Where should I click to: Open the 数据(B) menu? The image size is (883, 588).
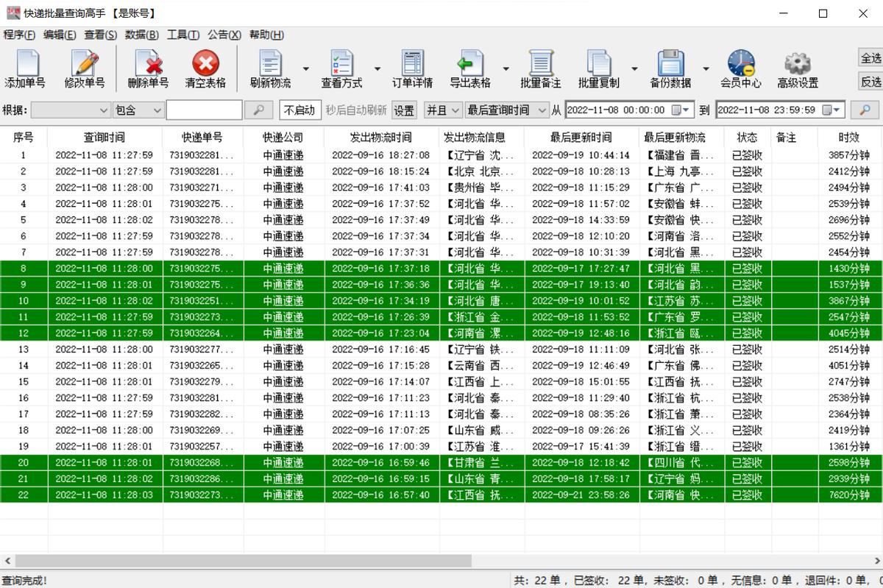point(143,35)
